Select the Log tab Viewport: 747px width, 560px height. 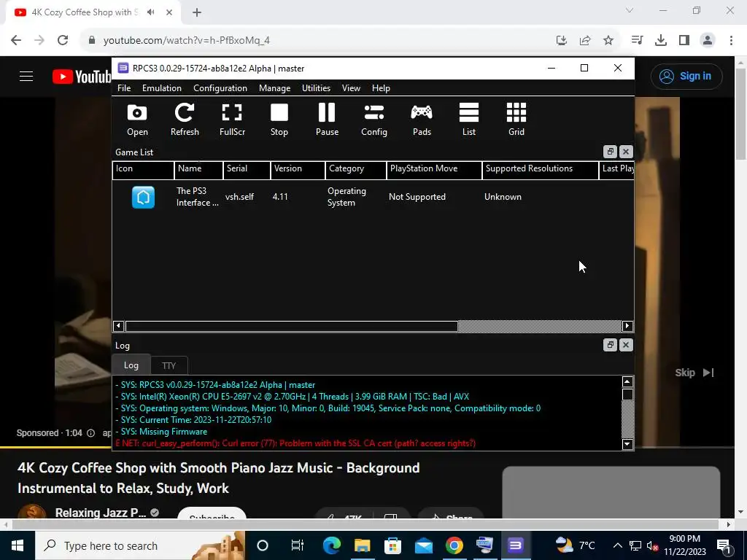pos(131,365)
